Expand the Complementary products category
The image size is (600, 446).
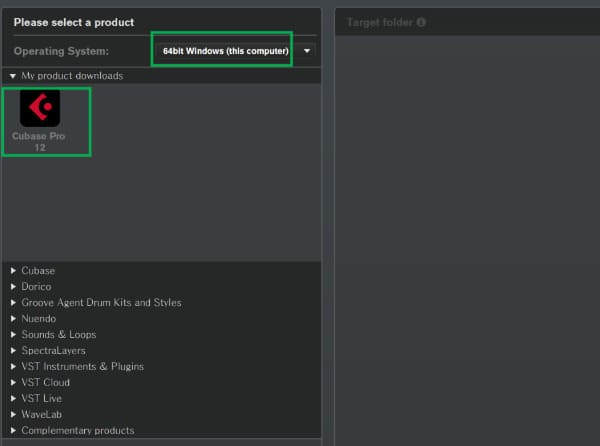click(13, 430)
